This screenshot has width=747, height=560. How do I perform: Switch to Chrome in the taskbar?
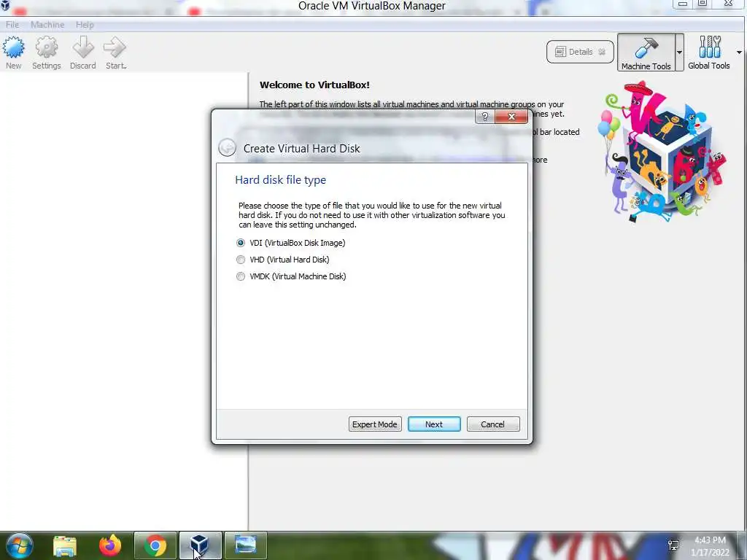155,545
